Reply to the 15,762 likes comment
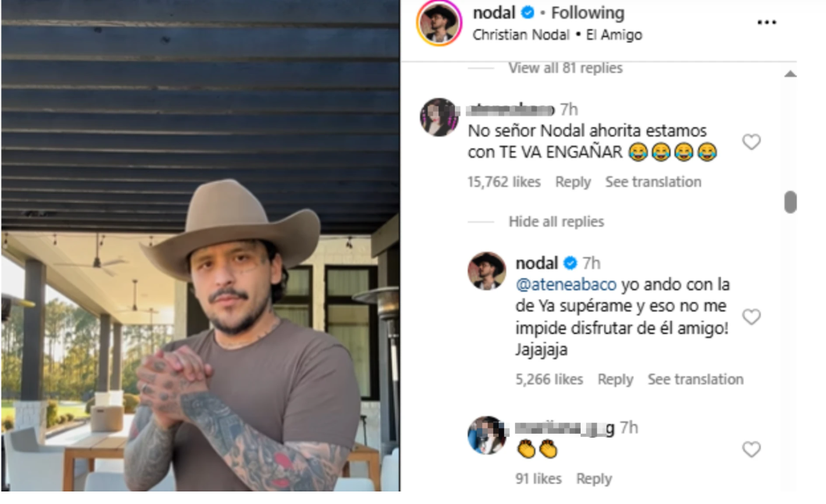 (573, 182)
